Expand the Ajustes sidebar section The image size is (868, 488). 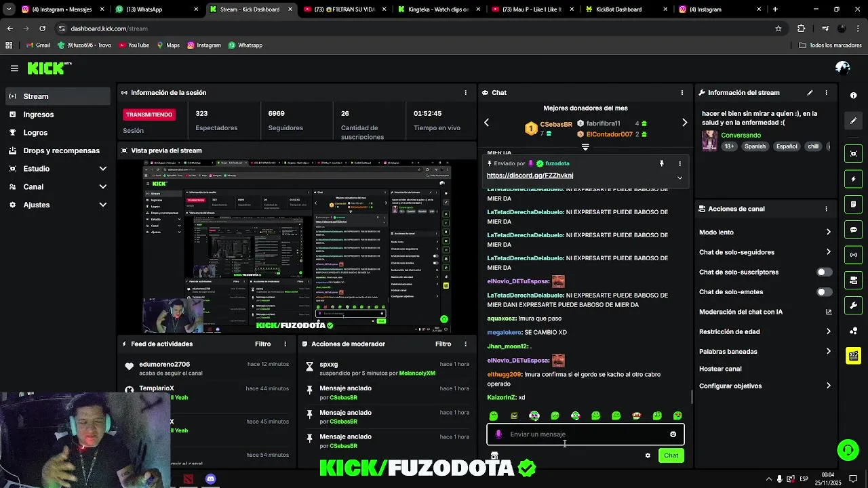103,205
